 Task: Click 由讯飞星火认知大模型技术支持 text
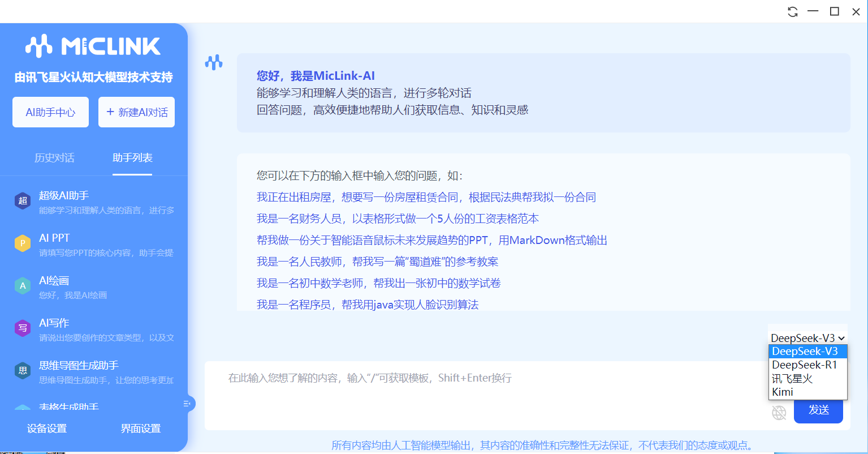94,78
